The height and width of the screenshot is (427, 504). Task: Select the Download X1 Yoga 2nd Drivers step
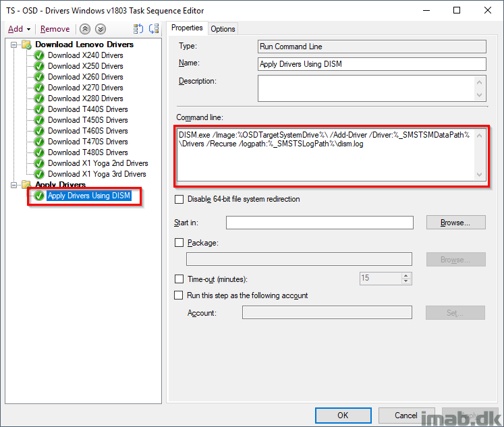tap(98, 163)
